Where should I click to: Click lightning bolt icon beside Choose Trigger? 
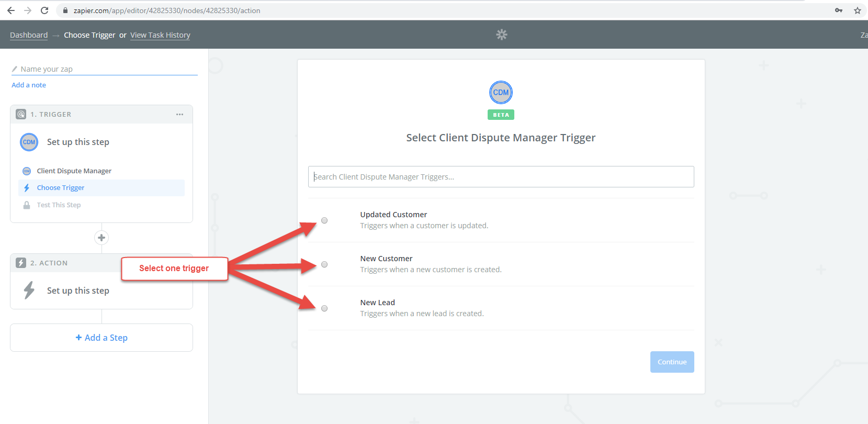tap(27, 188)
